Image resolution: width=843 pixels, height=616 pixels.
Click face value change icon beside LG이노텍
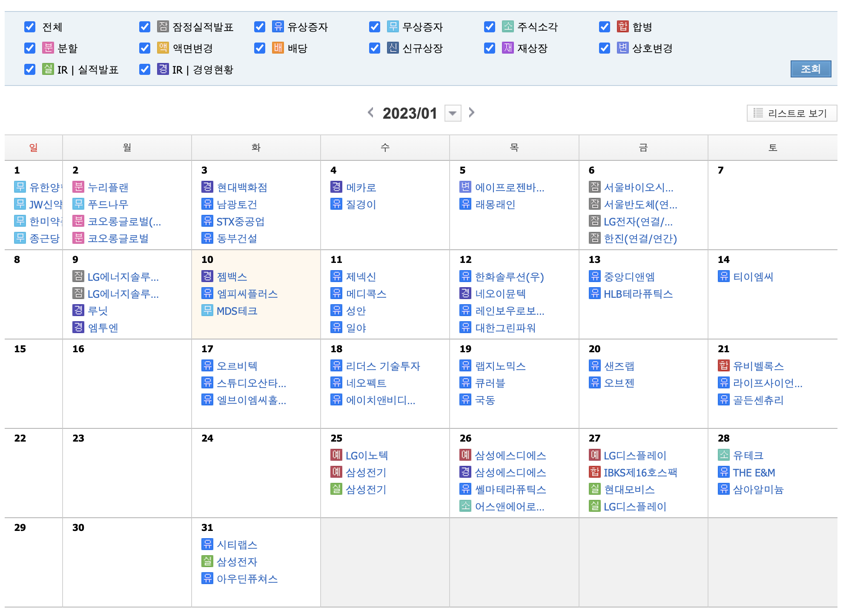pos(336,455)
